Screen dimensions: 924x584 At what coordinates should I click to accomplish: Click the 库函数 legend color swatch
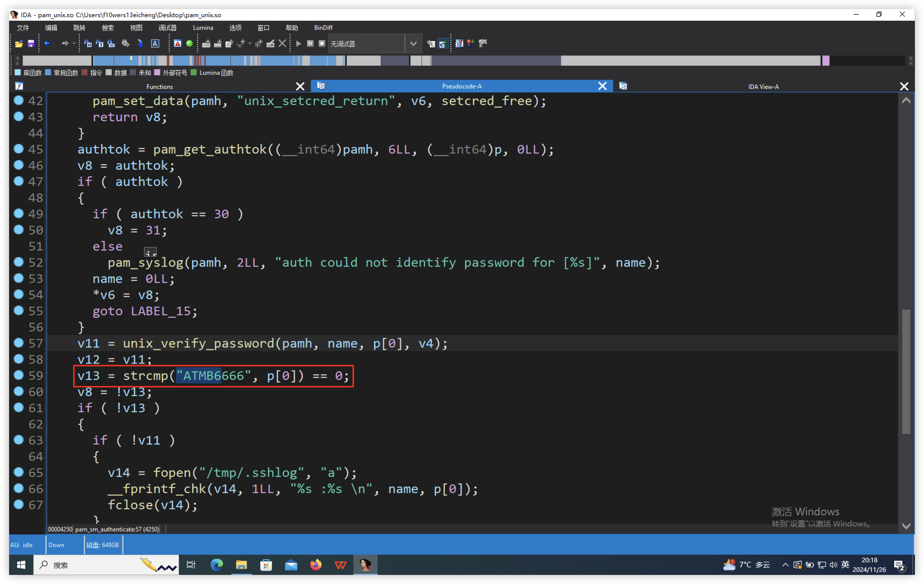[x=18, y=72]
